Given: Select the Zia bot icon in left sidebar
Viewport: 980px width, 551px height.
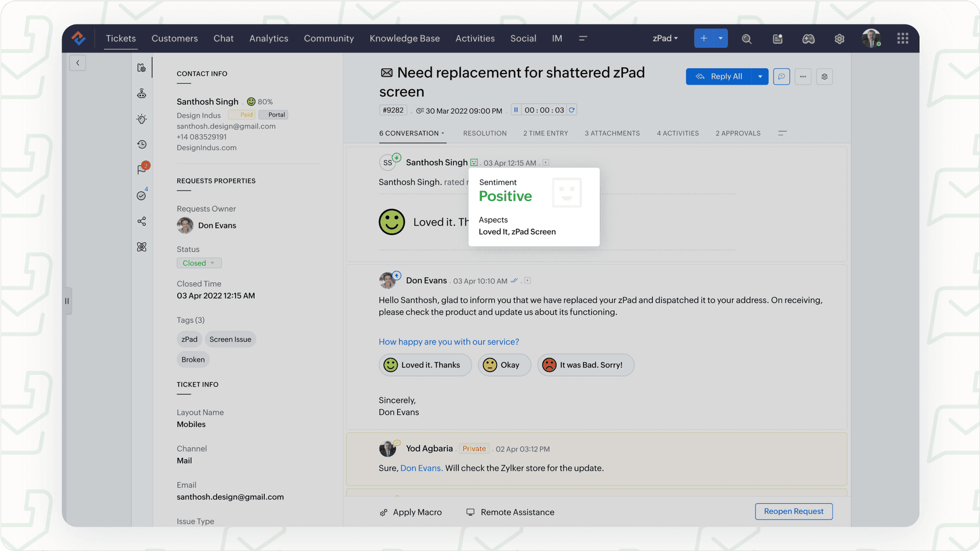Looking at the screenshot, I should (141, 93).
